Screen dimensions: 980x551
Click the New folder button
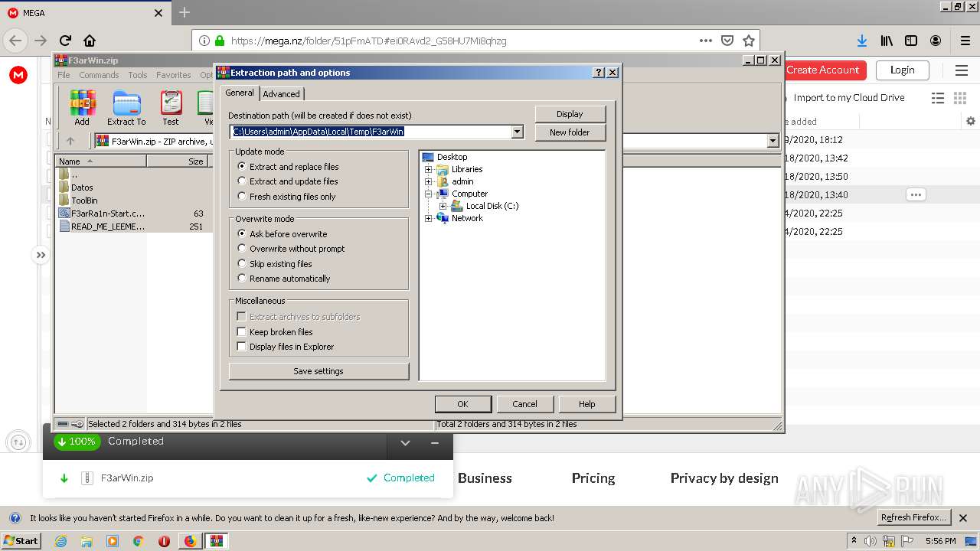pyautogui.click(x=570, y=132)
